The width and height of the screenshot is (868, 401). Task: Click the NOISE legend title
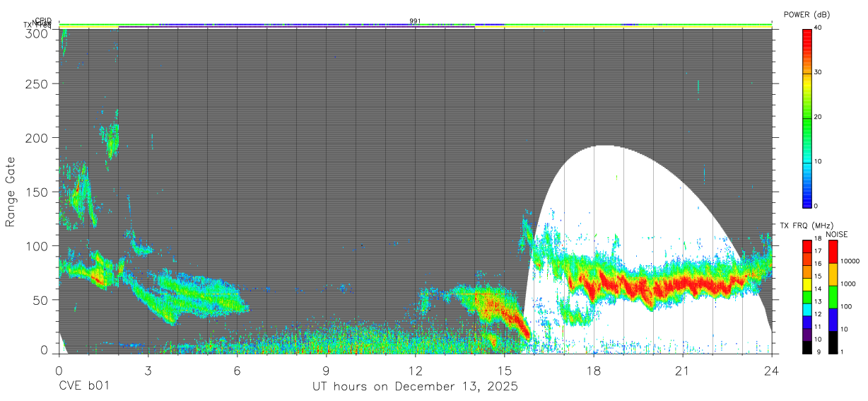837,234
